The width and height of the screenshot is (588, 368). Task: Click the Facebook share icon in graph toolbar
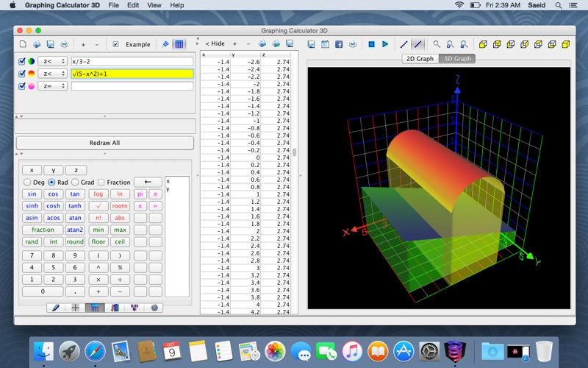[339, 44]
